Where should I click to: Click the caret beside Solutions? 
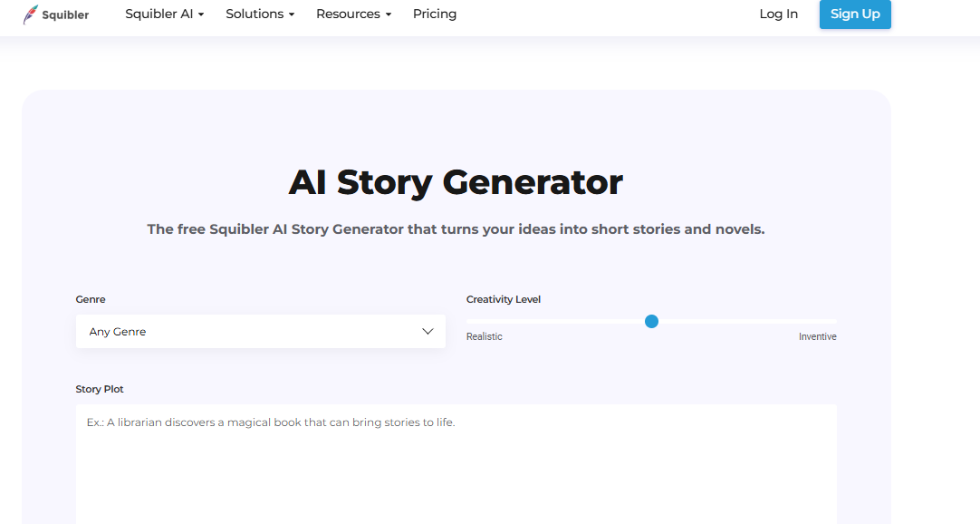click(292, 15)
